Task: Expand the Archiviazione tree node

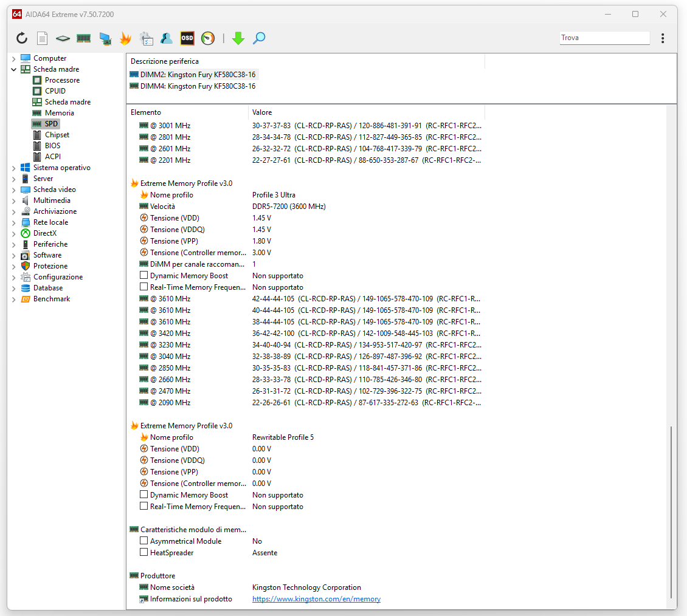Action: pos(13,212)
